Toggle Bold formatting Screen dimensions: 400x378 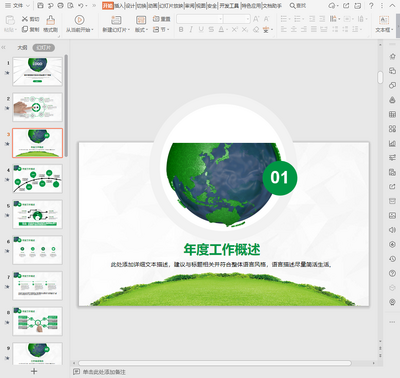coord(181,30)
